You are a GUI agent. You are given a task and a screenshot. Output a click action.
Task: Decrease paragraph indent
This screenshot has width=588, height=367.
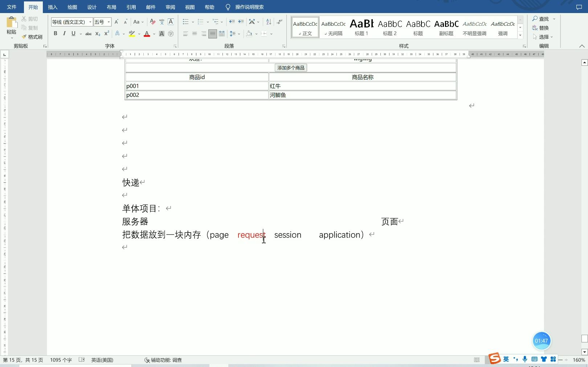click(232, 22)
